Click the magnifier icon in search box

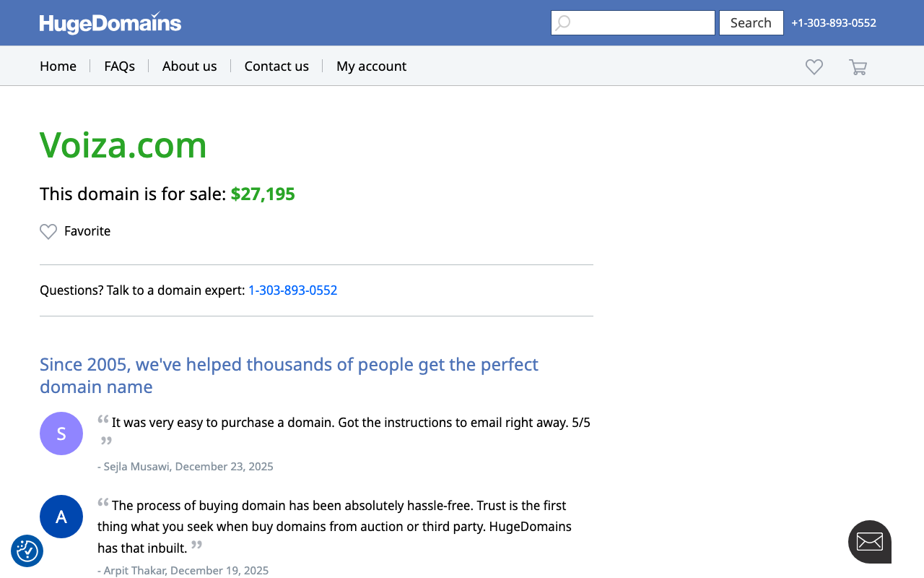(x=563, y=23)
